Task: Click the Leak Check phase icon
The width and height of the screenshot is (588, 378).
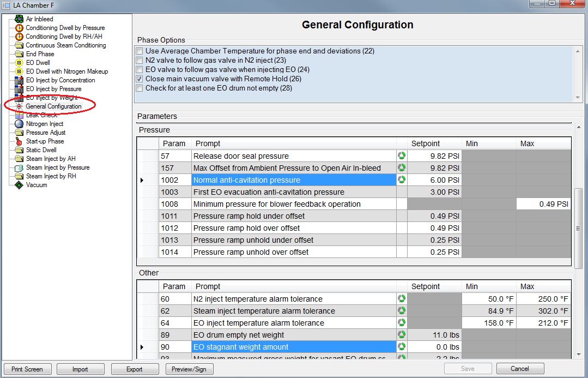Action: 19,115
